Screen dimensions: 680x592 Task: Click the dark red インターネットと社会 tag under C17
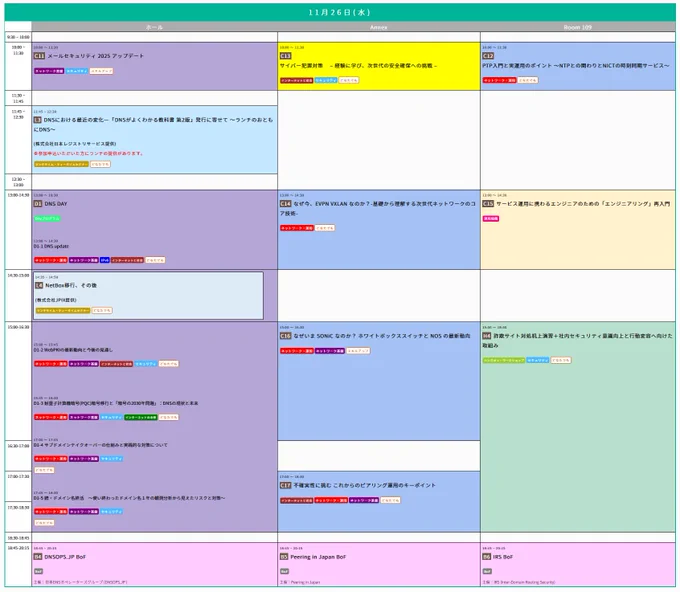pos(297,500)
